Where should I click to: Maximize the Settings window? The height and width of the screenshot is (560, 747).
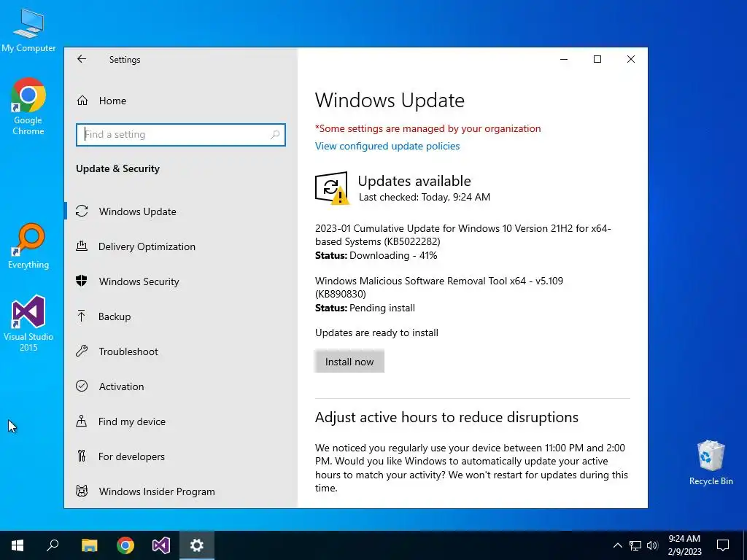[597, 59]
